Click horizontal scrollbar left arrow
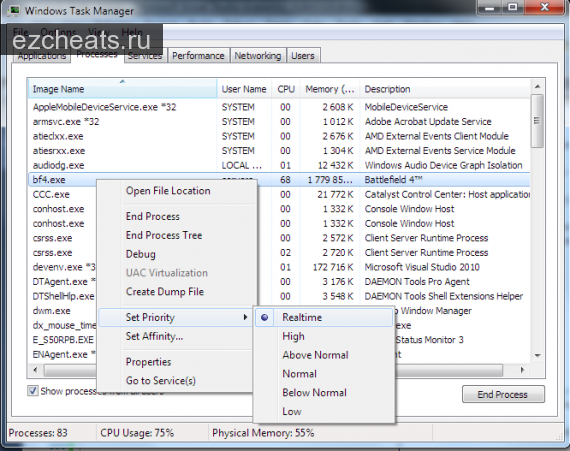570x451 pixels. coord(35,370)
